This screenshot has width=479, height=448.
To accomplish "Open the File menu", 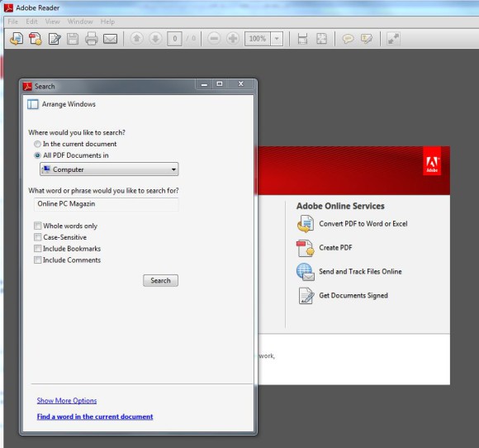I will coord(13,21).
